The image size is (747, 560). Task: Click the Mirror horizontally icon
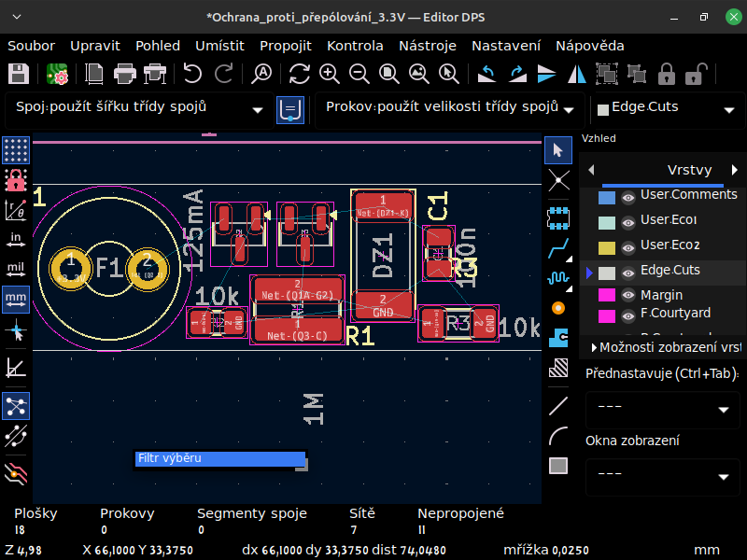pyautogui.click(x=578, y=74)
